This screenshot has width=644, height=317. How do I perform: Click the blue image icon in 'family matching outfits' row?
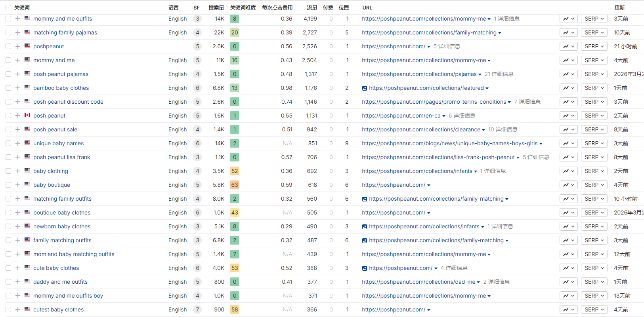365,241
